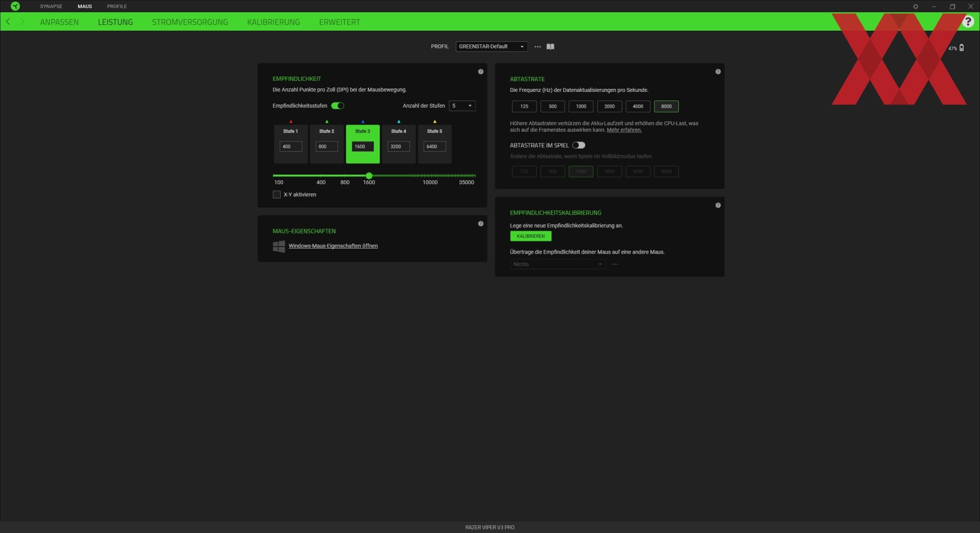
Task: Click the Stufe 2 DPI field 800
Action: click(327, 147)
